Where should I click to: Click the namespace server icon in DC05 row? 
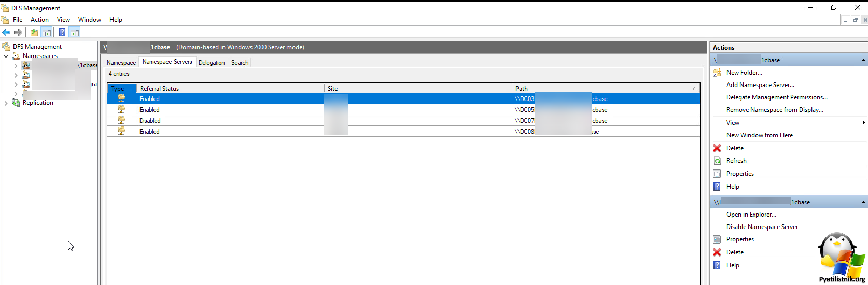tap(121, 109)
